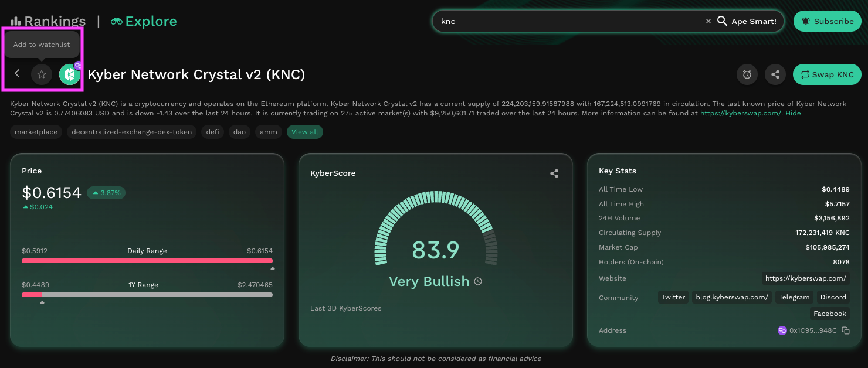Click the Market Cap value $105,985,274

[x=828, y=247]
